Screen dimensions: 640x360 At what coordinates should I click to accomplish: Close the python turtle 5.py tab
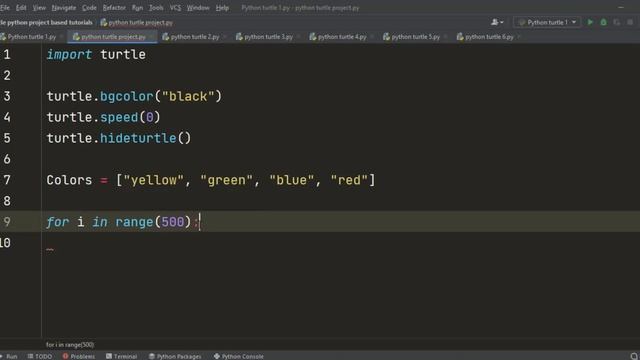(446, 37)
